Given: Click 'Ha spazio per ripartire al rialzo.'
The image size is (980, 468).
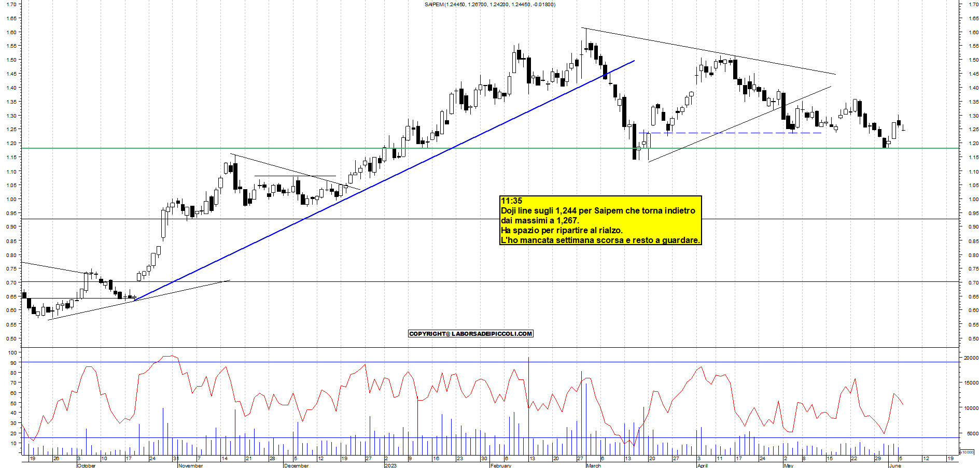Looking at the screenshot, I should click(x=562, y=231).
